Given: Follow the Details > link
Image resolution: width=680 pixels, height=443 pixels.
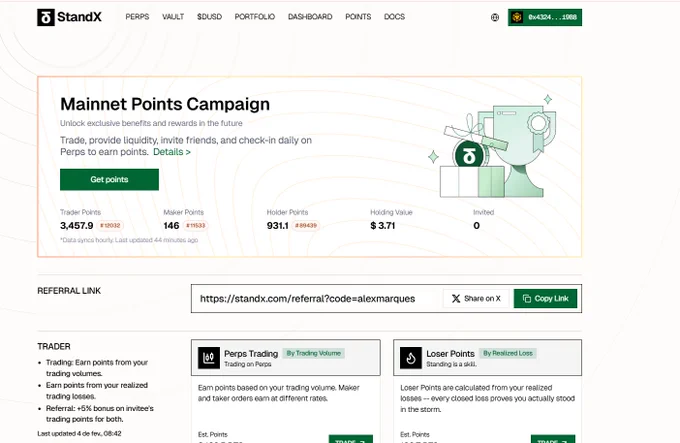Looking at the screenshot, I should pos(172,152).
